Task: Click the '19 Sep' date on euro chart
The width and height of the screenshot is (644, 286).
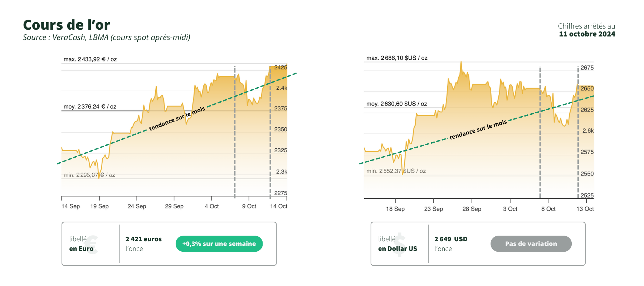Action: coord(99,206)
